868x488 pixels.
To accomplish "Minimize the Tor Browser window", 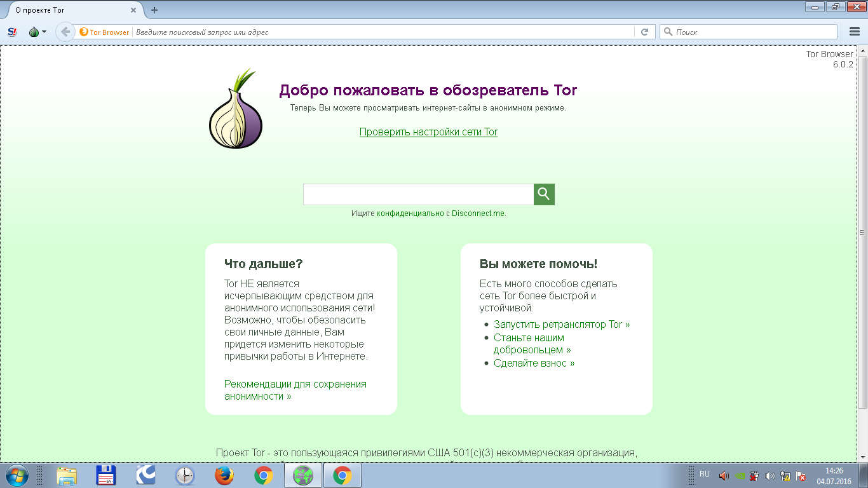I will (815, 6).
